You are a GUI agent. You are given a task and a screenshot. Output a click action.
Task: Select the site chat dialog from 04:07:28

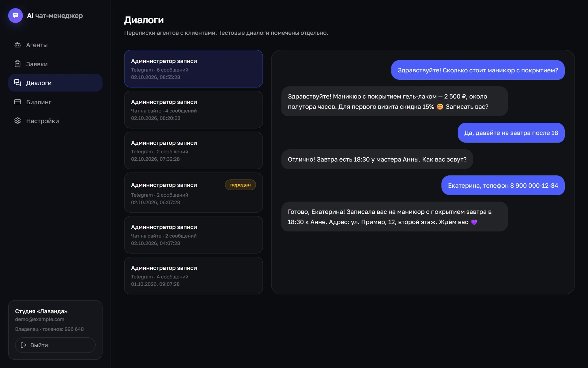pos(193,235)
